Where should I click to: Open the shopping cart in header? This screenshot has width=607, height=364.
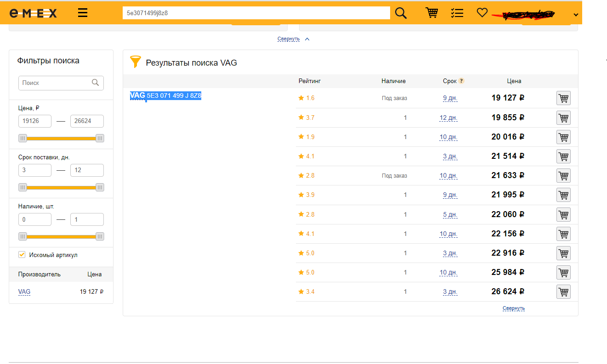coord(431,13)
